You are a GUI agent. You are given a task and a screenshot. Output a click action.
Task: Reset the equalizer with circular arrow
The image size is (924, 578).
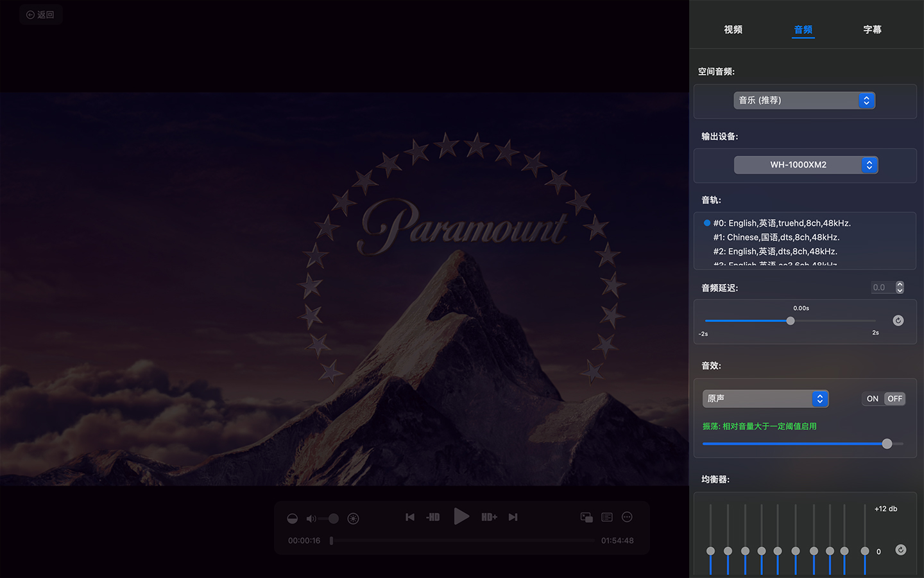coord(901,550)
